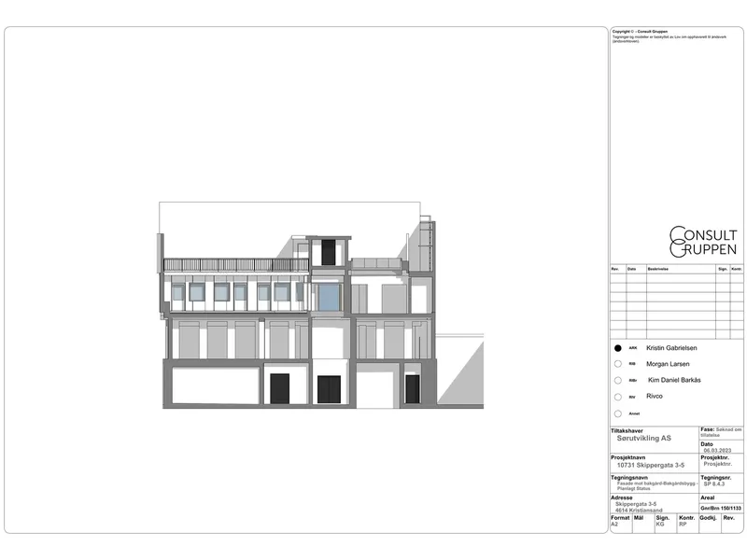
Task: Click the bold 'Prosjektnr.' heading
Action: [x=714, y=457]
